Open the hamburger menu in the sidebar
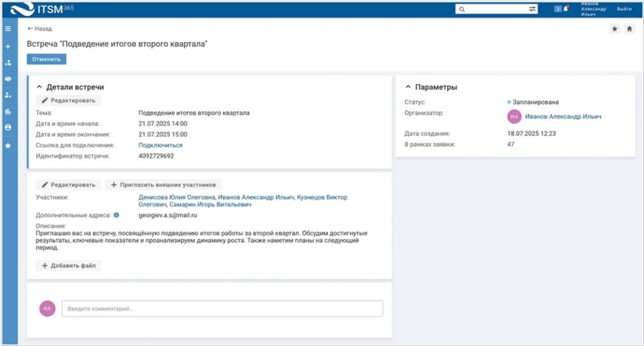 [8, 29]
